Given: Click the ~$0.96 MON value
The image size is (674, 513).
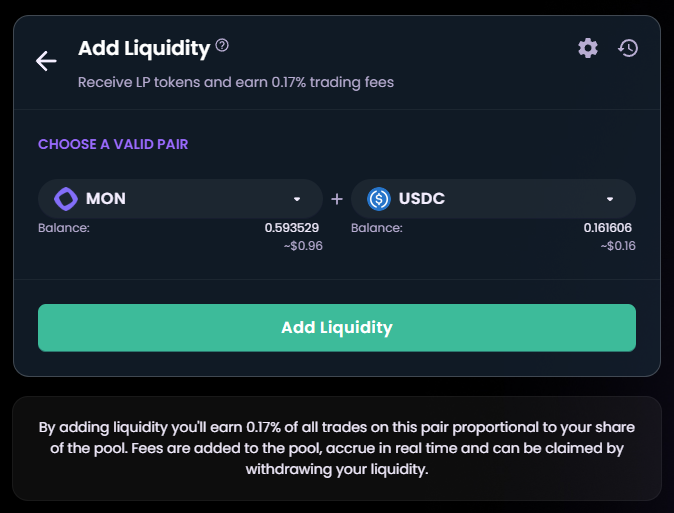Looking at the screenshot, I should tap(303, 246).
